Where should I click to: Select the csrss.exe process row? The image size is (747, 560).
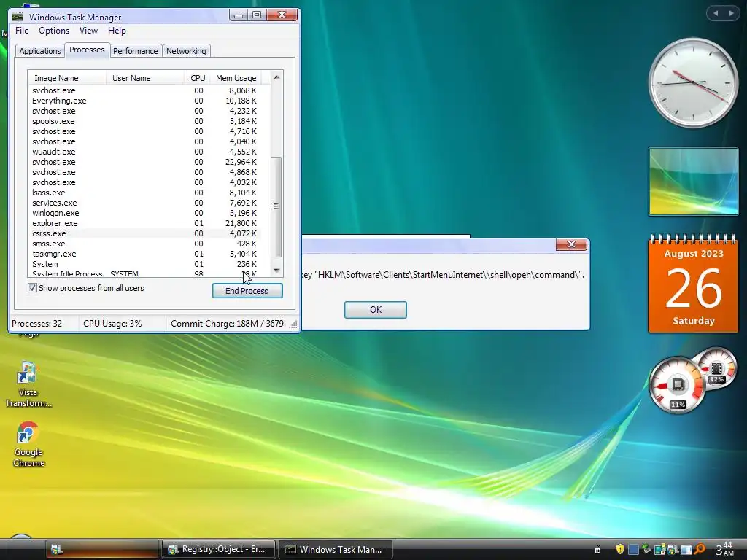pyautogui.click(x=149, y=233)
